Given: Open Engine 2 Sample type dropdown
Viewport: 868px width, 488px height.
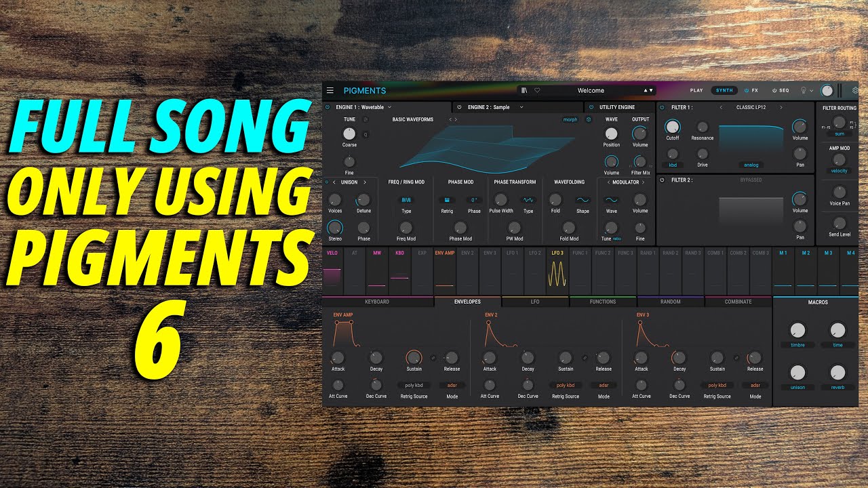Looking at the screenshot, I should pyautogui.click(x=521, y=107).
